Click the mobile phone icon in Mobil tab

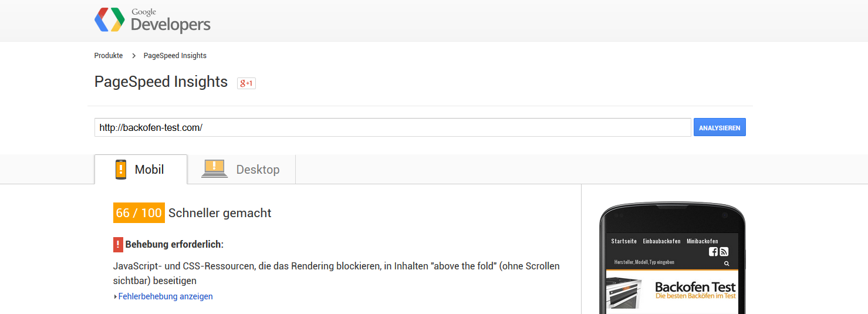pos(121,170)
